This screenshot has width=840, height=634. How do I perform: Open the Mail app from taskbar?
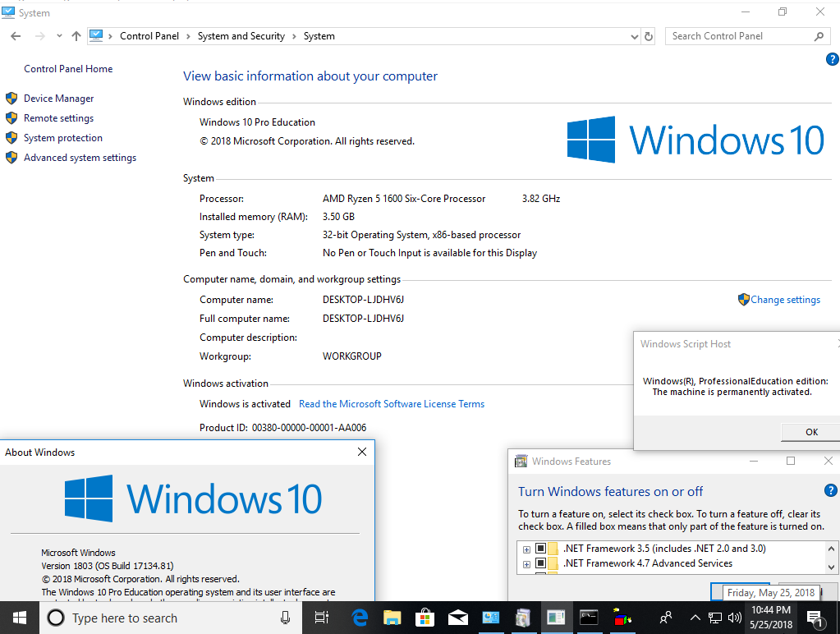(457, 618)
